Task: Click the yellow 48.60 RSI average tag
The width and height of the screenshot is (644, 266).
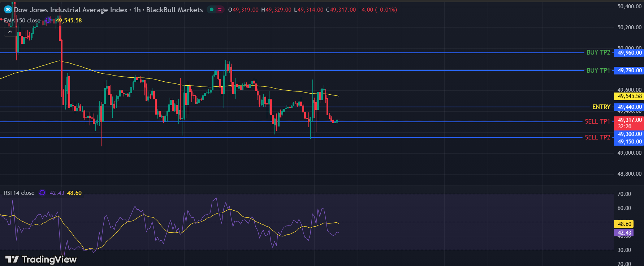Action: [624, 224]
